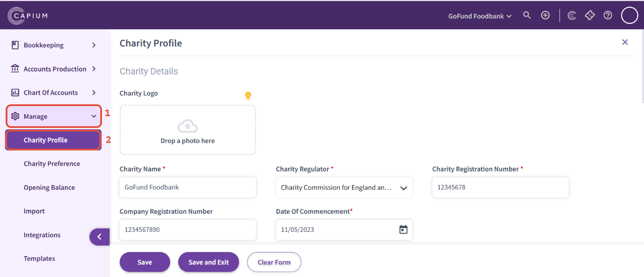
Task: Click the plus circle add icon
Action: coord(545,15)
